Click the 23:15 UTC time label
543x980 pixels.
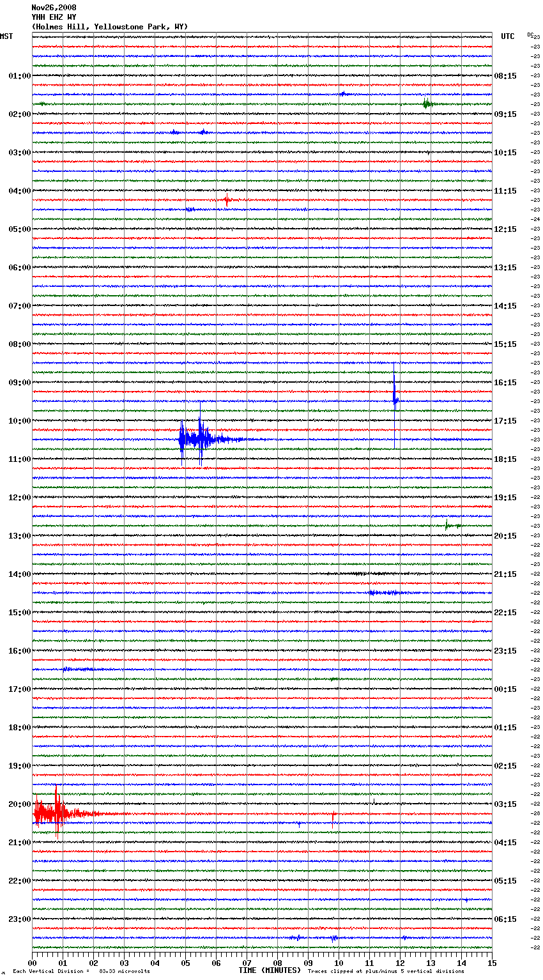point(505,651)
